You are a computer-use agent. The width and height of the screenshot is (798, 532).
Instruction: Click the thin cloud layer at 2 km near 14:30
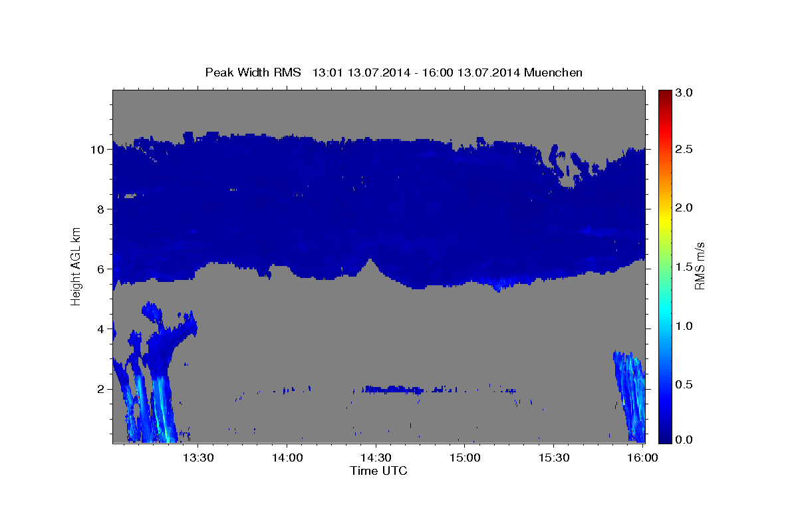(392, 389)
